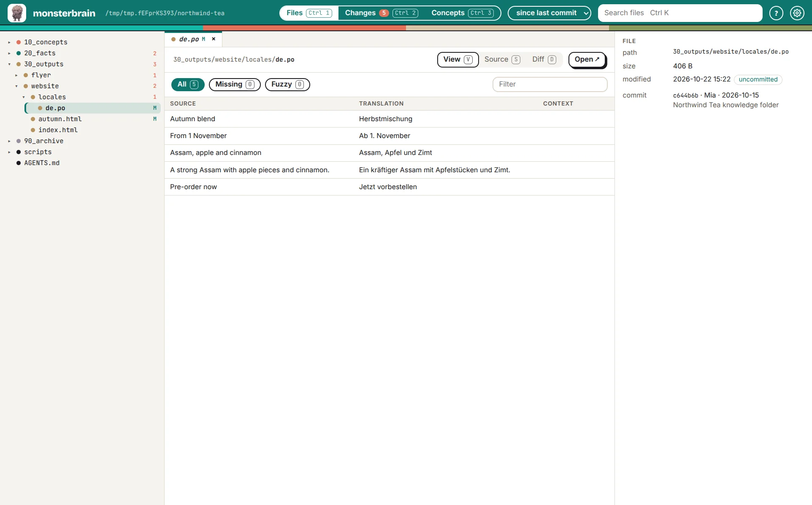
Task: Toggle the All entries filter
Action: click(188, 84)
